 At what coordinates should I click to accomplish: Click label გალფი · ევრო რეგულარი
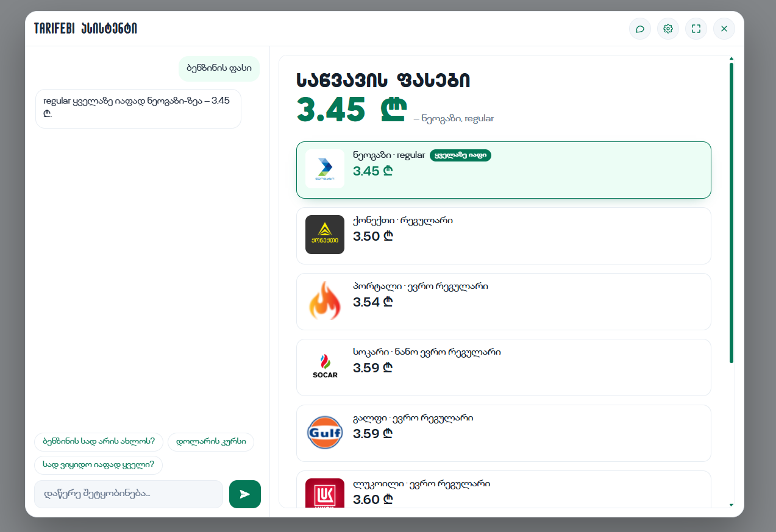point(413,418)
